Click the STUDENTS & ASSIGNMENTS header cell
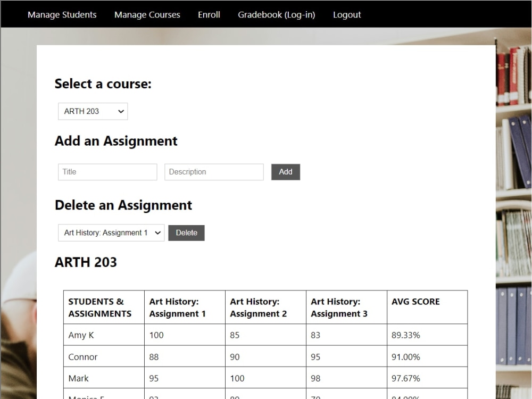 104,307
